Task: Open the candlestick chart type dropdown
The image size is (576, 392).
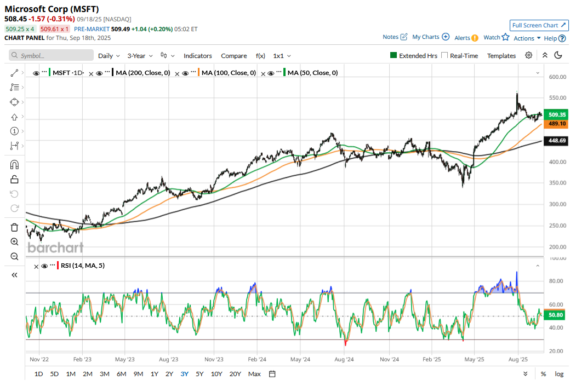Action: pyautogui.click(x=168, y=55)
